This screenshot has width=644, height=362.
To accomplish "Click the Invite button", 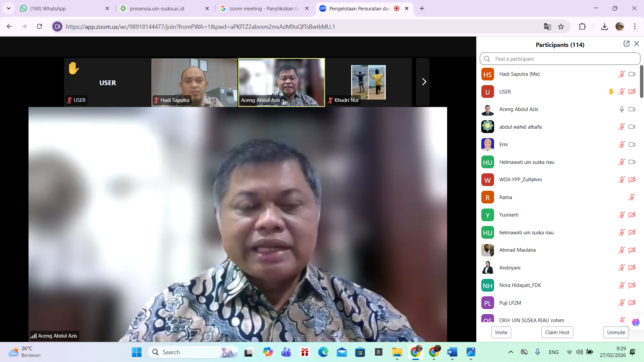I will click(x=501, y=332).
